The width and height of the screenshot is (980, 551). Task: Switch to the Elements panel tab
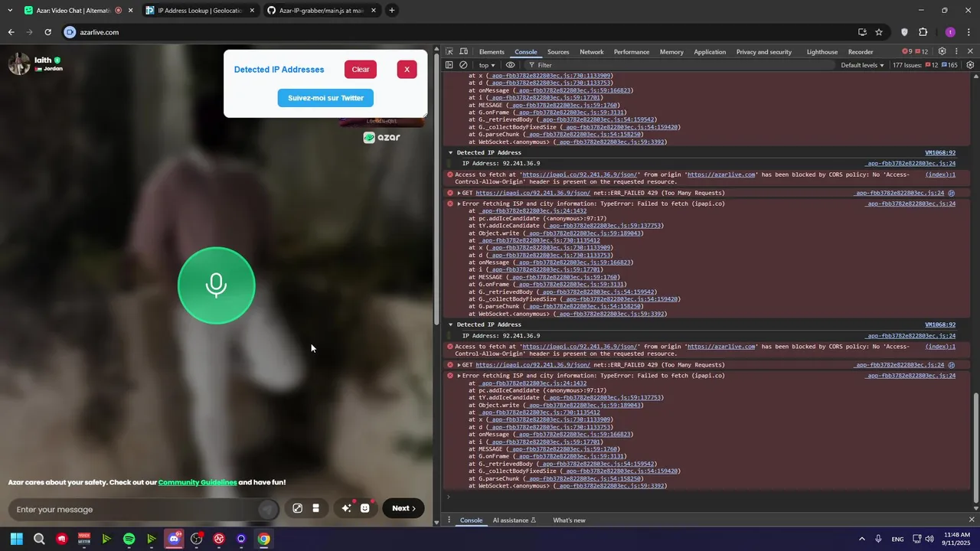492,52
